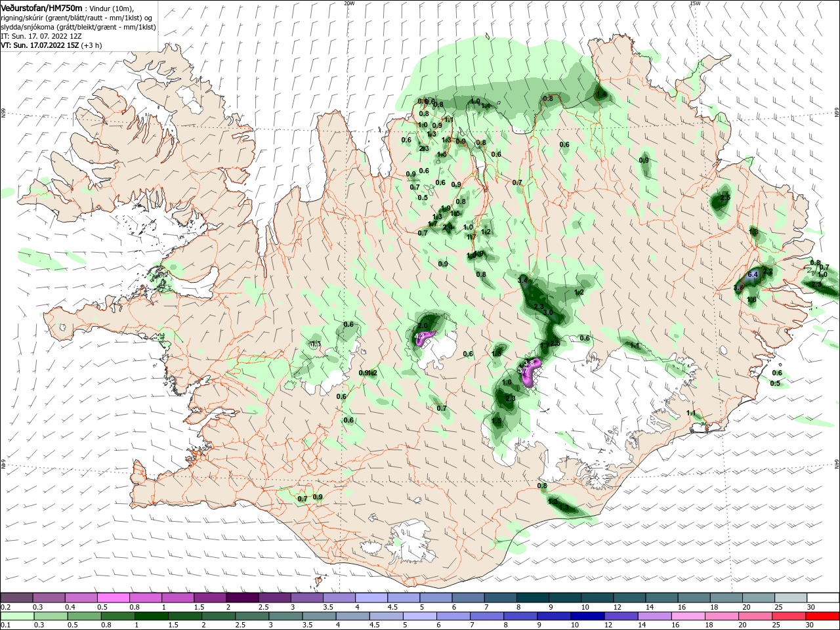This screenshot has width=840, height=630.
Task: Click the Veðurstofan/HM750m title text
Action: (x=41, y=7)
